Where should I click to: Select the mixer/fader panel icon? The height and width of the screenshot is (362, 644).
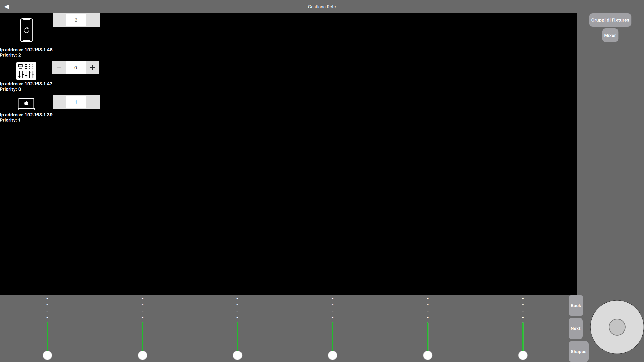coord(26,71)
